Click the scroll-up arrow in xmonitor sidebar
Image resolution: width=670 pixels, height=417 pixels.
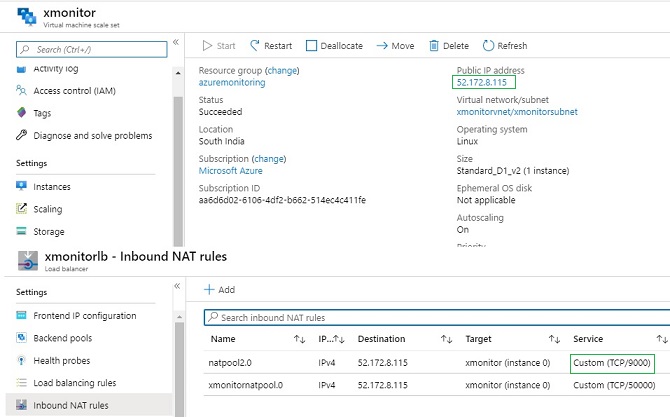pos(178,73)
